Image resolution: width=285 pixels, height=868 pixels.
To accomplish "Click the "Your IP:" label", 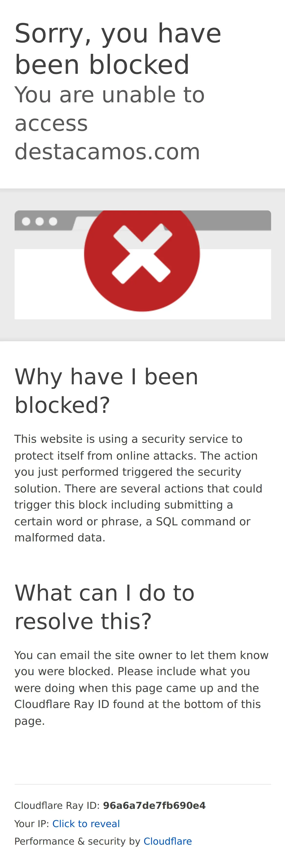I will click(32, 823).
